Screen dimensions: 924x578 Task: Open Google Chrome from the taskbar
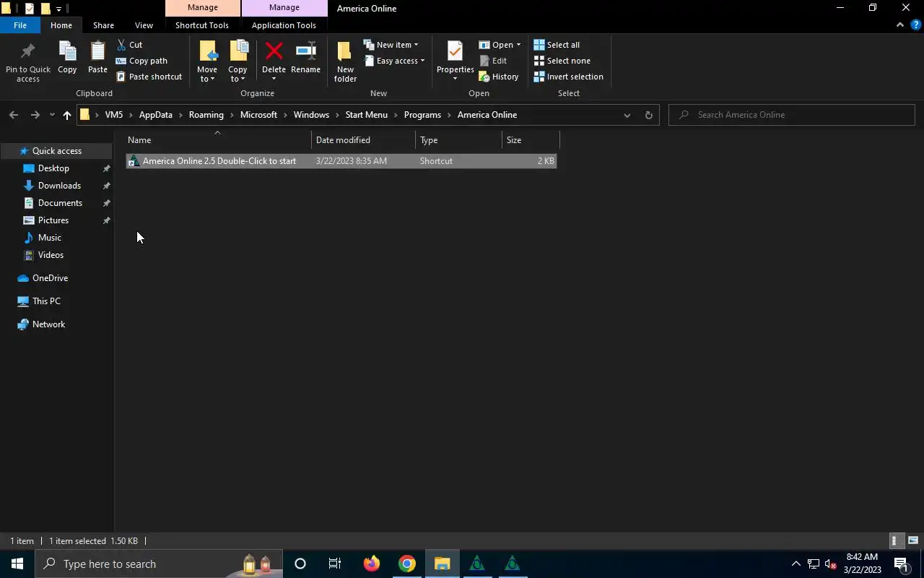tap(407, 564)
